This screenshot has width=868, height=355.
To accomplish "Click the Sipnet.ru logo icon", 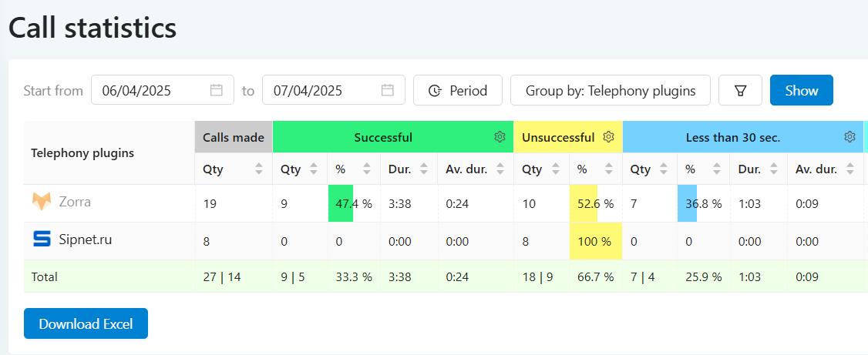I will click(42, 239).
